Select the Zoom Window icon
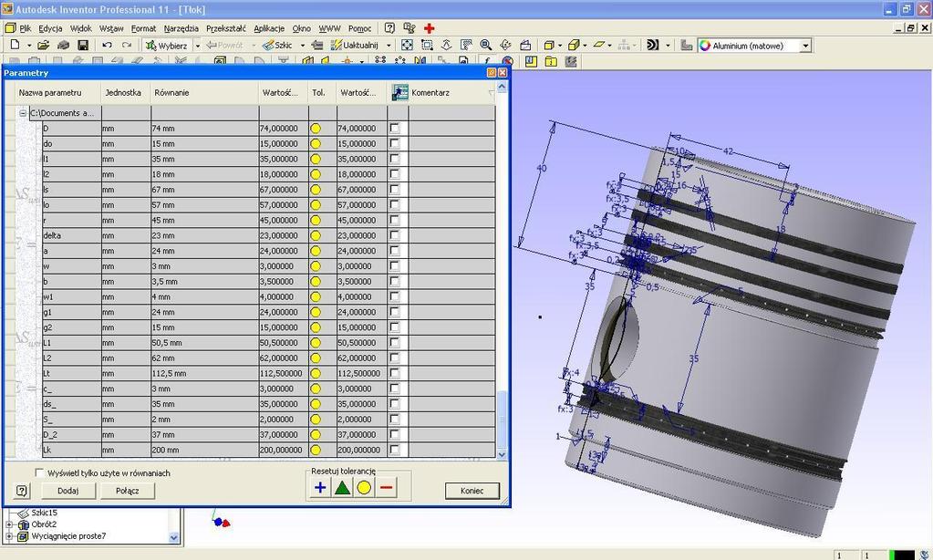This screenshot has height=560, width=933. pos(427,46)
